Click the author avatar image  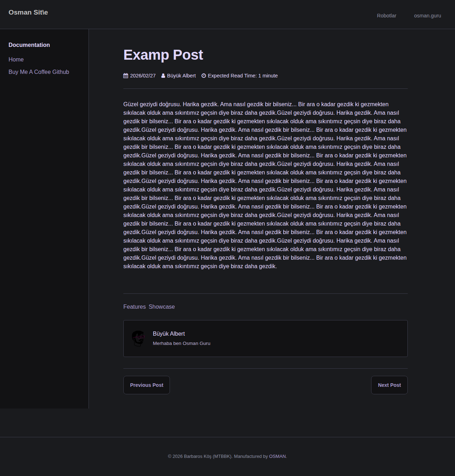(138, 339)
